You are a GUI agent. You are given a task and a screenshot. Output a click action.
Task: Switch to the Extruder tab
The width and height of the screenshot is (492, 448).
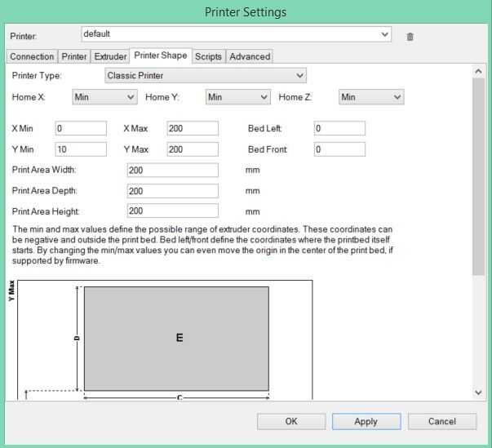point(110,56)
